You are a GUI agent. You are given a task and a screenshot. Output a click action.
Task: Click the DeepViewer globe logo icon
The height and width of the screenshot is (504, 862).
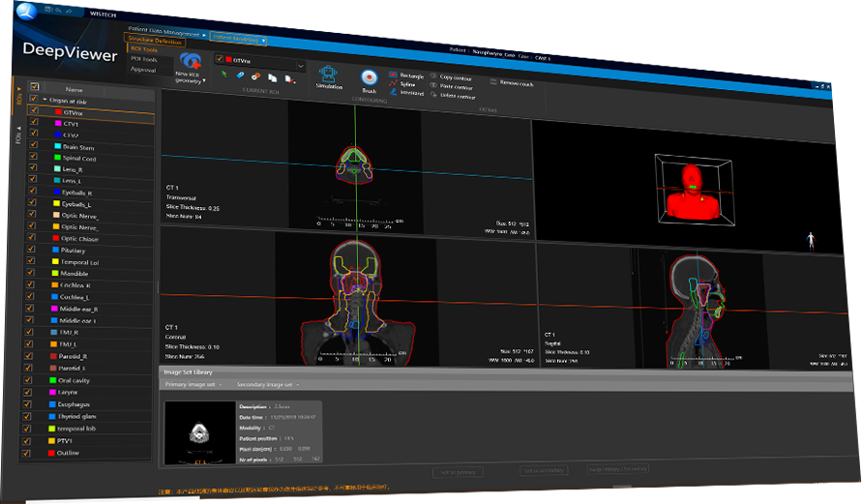point(26,11)
